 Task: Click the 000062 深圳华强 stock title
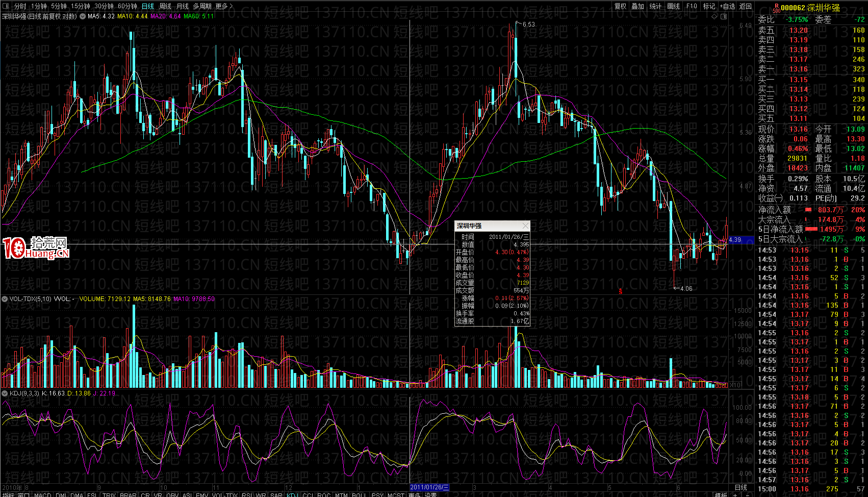(810, 8)
